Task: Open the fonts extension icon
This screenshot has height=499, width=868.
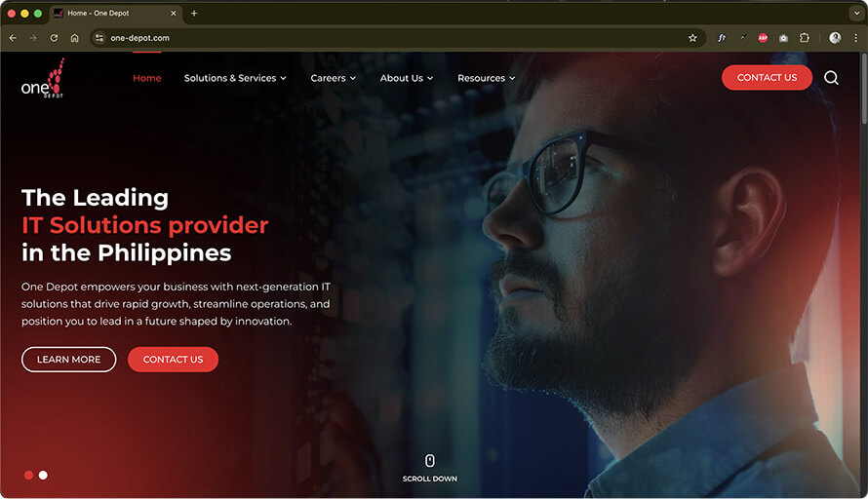Action: (722, 38)
